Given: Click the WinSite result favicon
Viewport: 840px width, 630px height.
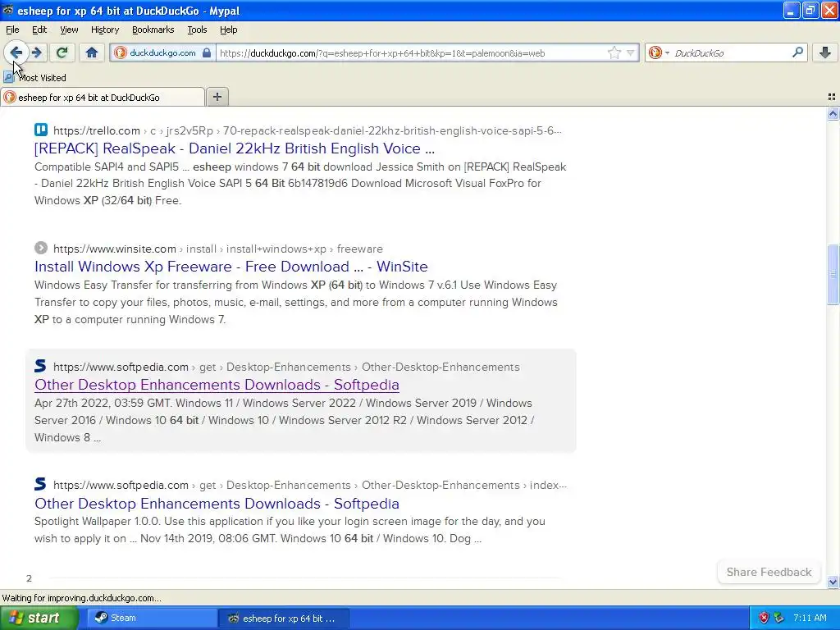Looking at the screenshot, I should click(41, 248).
